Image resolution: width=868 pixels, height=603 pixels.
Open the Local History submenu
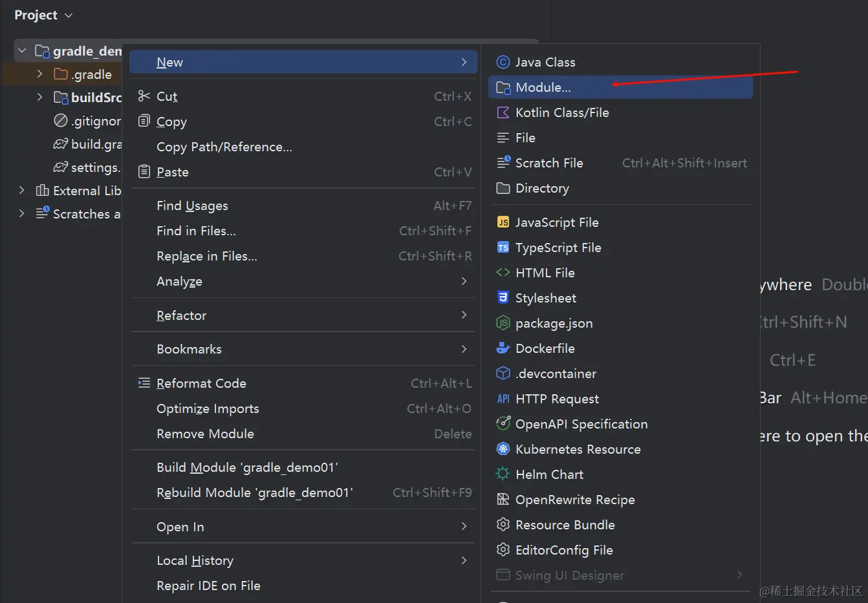click(x=303, y=560)
